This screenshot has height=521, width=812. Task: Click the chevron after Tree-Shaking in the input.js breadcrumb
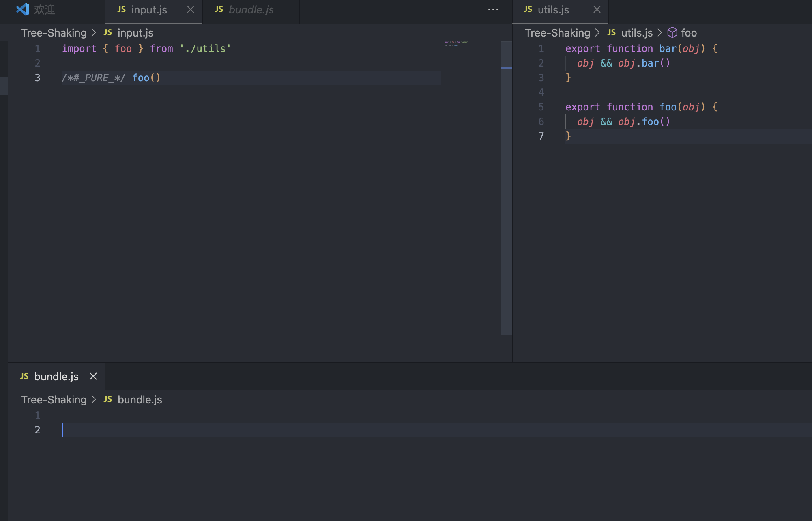[94, 33]
